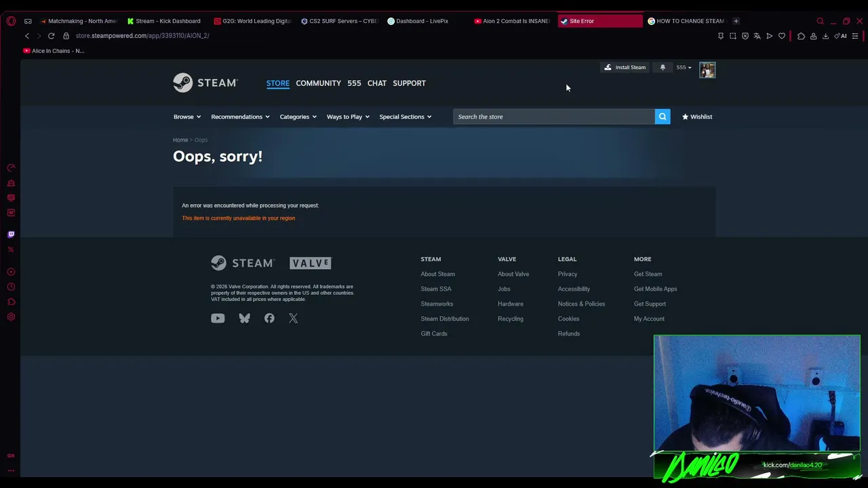
Task: Open the AI assistant toolbar button
Action: coord(841,36)
